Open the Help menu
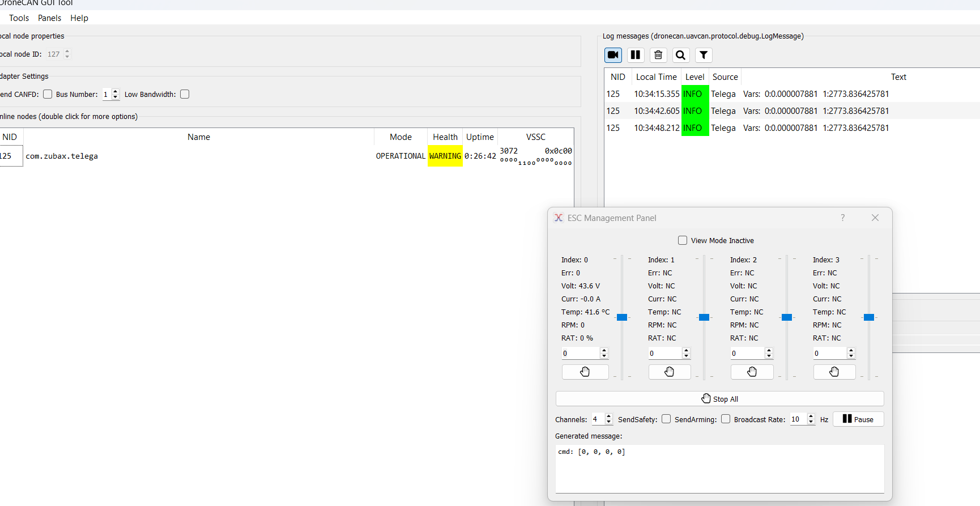Image resolution: width=980 pixels, height=506 pixels. click(79, 18)
